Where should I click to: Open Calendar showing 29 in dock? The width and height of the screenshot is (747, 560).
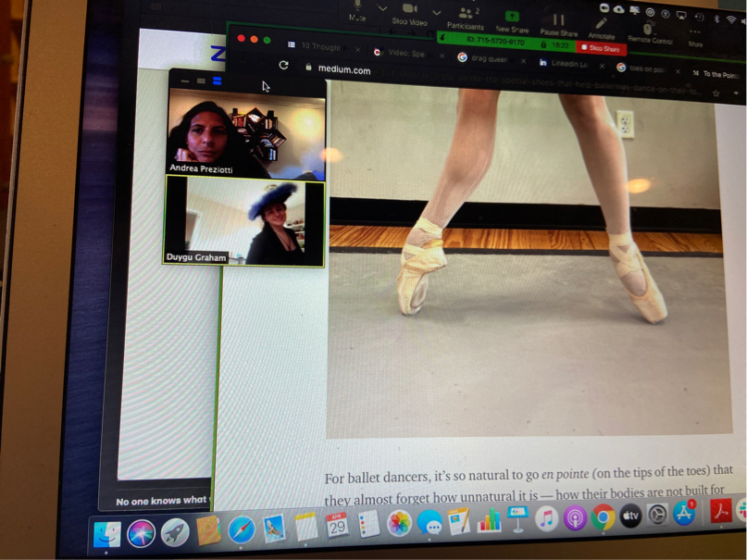(337, 526)
